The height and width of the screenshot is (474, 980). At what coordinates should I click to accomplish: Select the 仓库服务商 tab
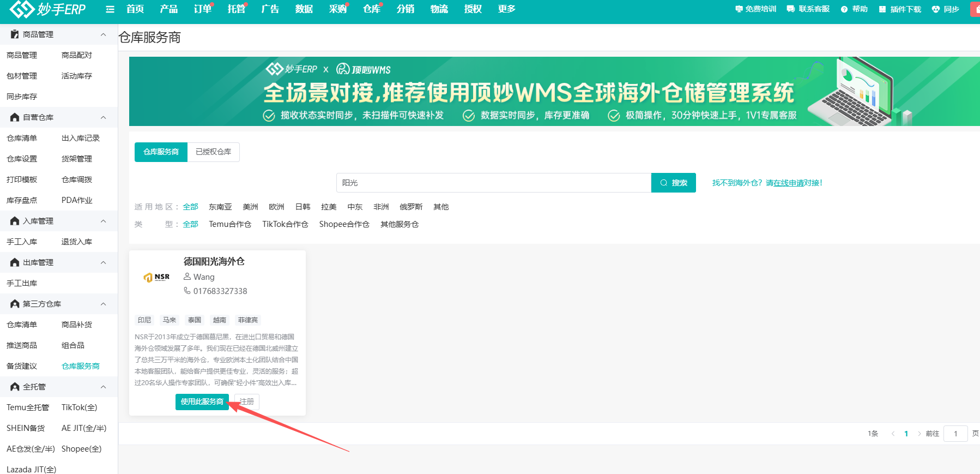(x=161, y=152)
